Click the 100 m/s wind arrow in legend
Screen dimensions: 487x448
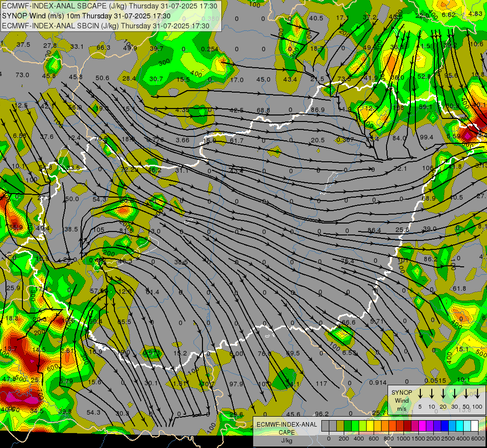478,394
